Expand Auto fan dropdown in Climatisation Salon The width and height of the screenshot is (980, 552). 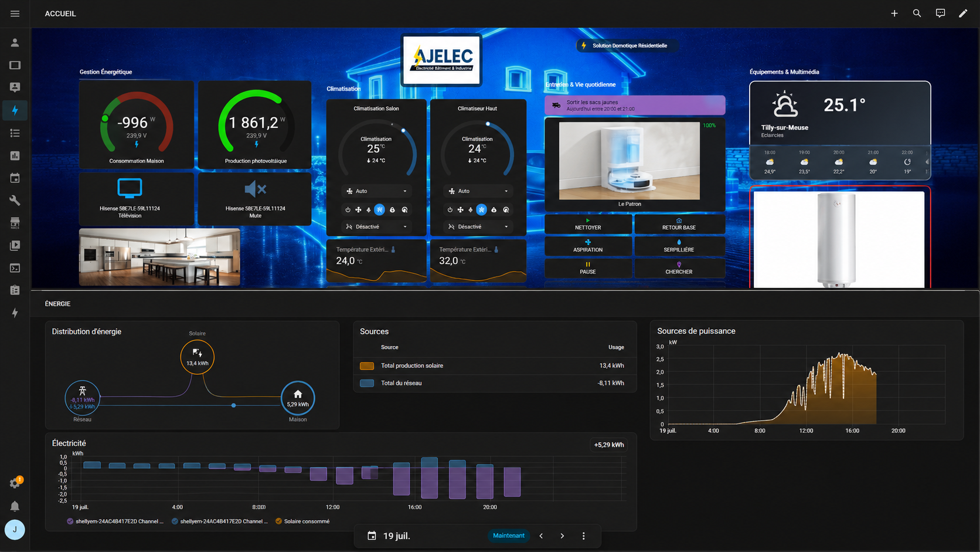[376, 191]
